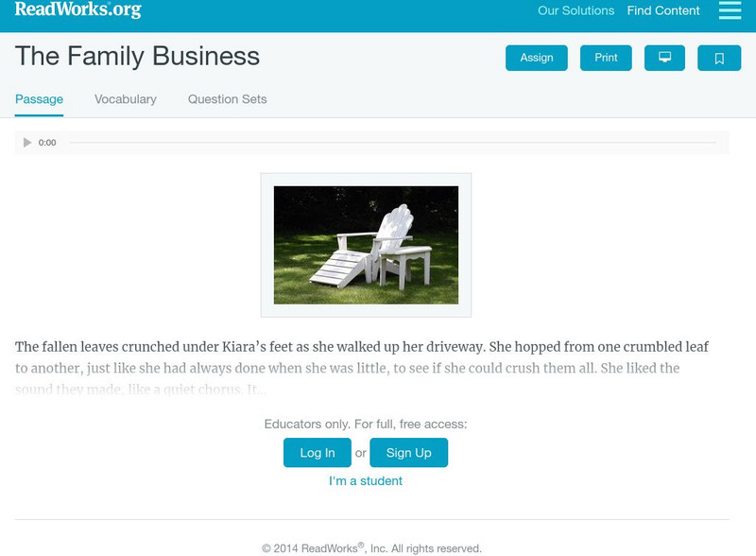This screenshot has width=756, height=556.
Task: Click the Print button
Action: pos(606,58)
